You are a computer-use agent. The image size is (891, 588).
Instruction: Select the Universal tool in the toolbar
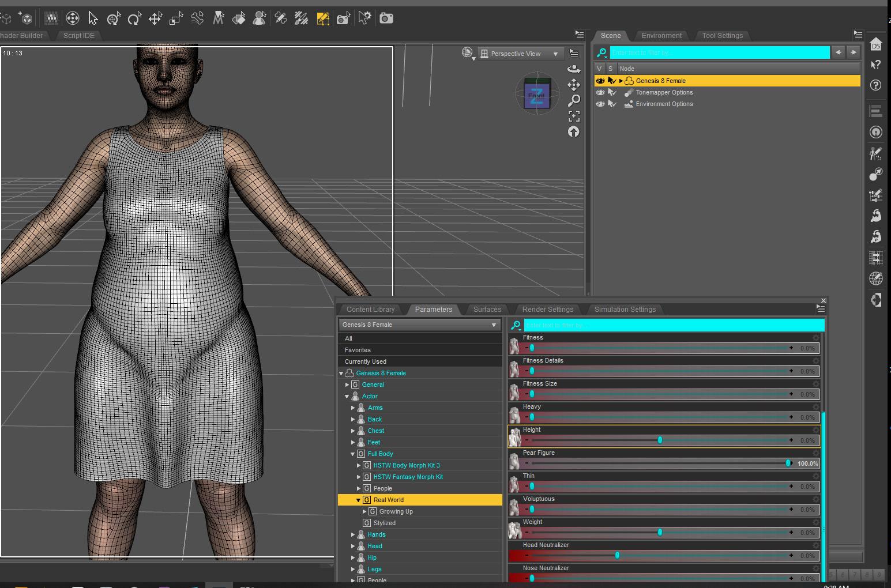114,18
